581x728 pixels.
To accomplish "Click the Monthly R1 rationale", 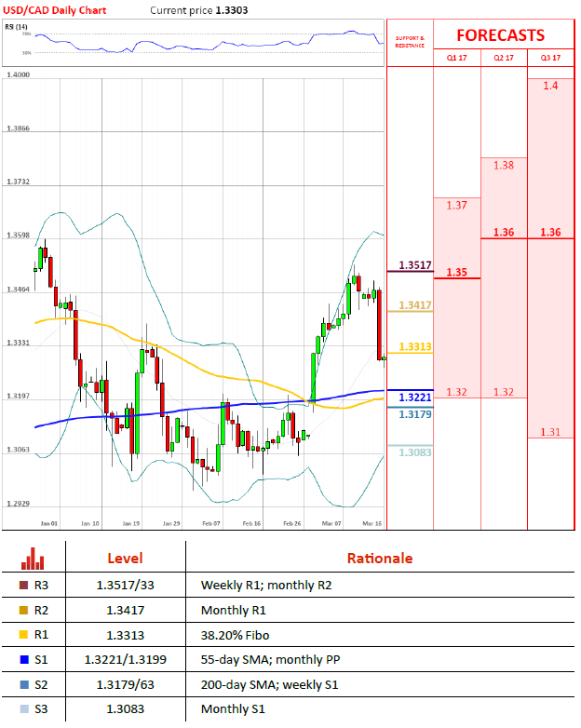I will [x=233, y=610].
